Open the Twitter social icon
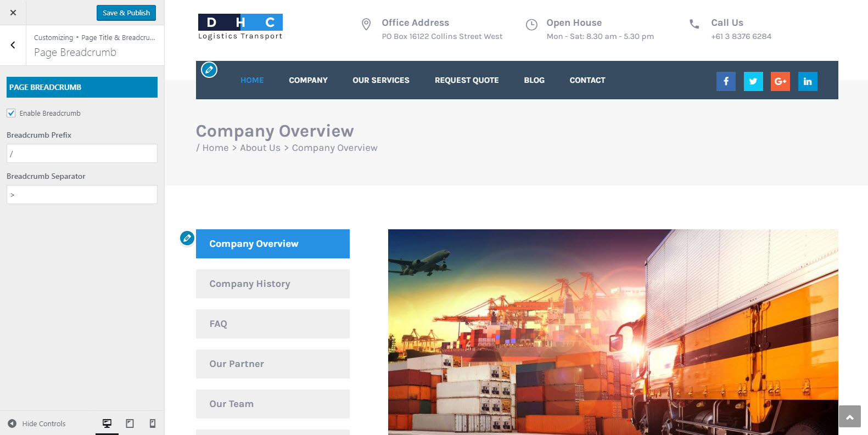868x435 pixels. tap(753, 81)
